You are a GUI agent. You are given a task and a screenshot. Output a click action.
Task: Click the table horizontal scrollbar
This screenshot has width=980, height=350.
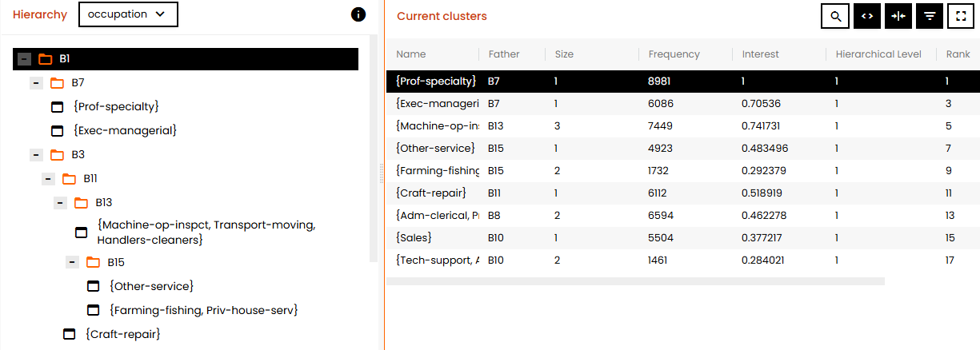(635, 281)
